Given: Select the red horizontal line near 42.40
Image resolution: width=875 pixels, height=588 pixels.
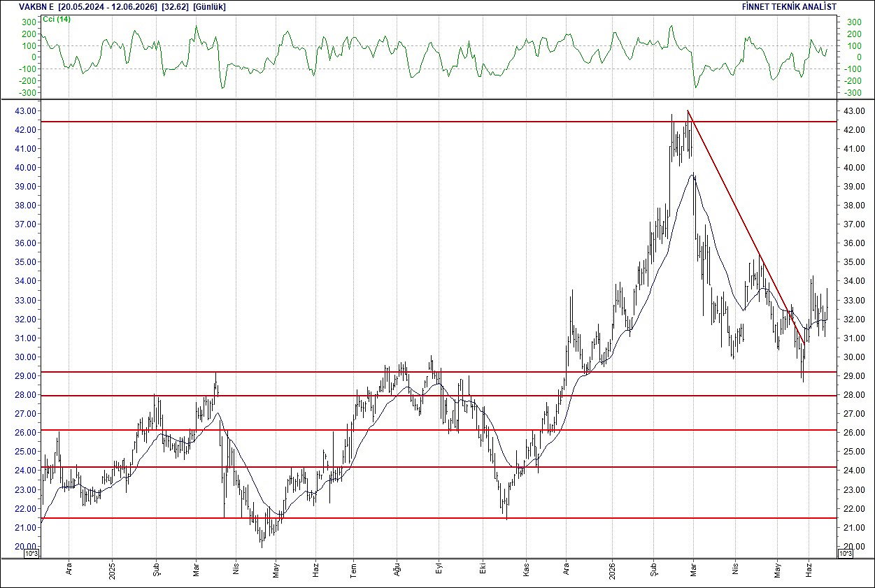Looking at the screenshot, I should click(x=438, y=122).
